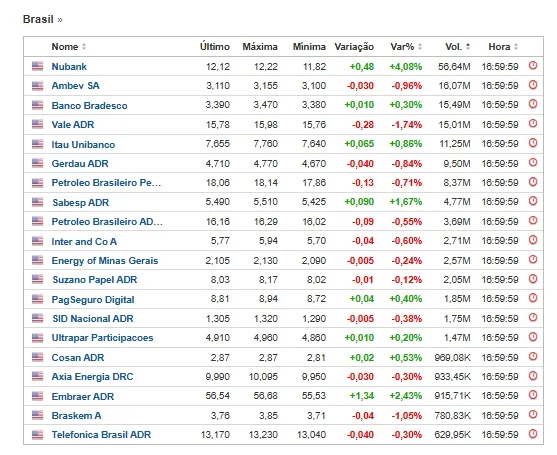
Task: Open Petroleo Brasileiro AD... stock link
Action: click(x=107, y=222)
